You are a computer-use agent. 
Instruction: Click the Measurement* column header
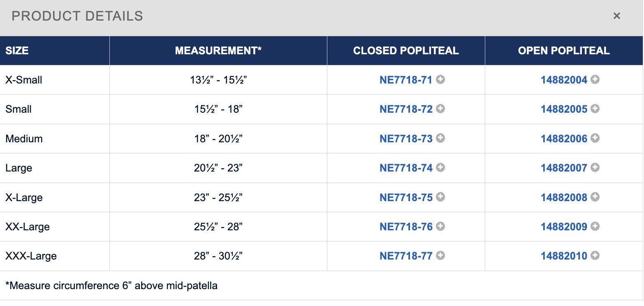(218, 51)
